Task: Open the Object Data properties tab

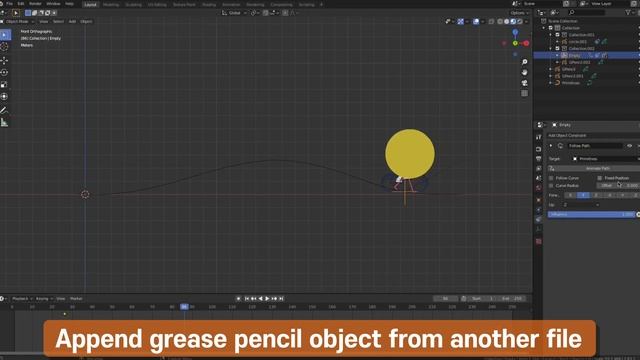Action: 539,229
